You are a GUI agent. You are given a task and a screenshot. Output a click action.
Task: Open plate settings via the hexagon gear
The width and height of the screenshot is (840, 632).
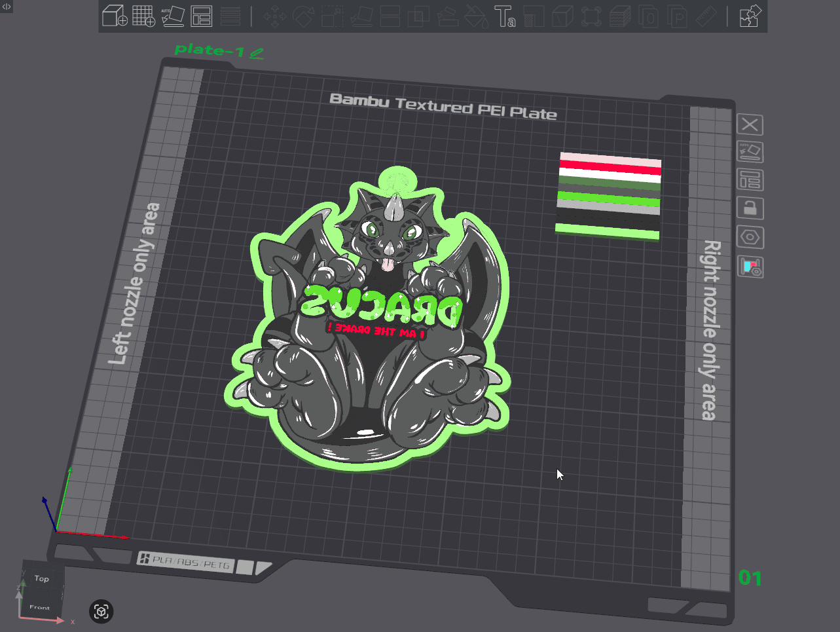click(x=750, y=236)
